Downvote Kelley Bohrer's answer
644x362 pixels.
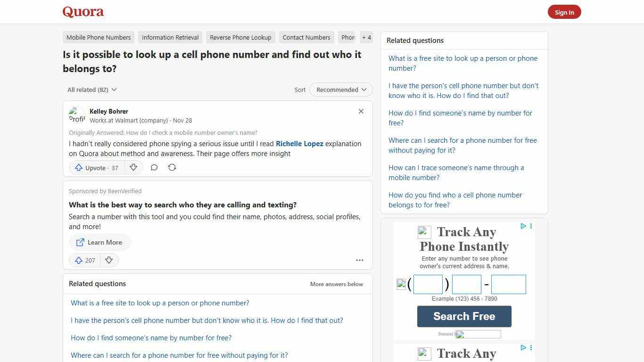133,167
